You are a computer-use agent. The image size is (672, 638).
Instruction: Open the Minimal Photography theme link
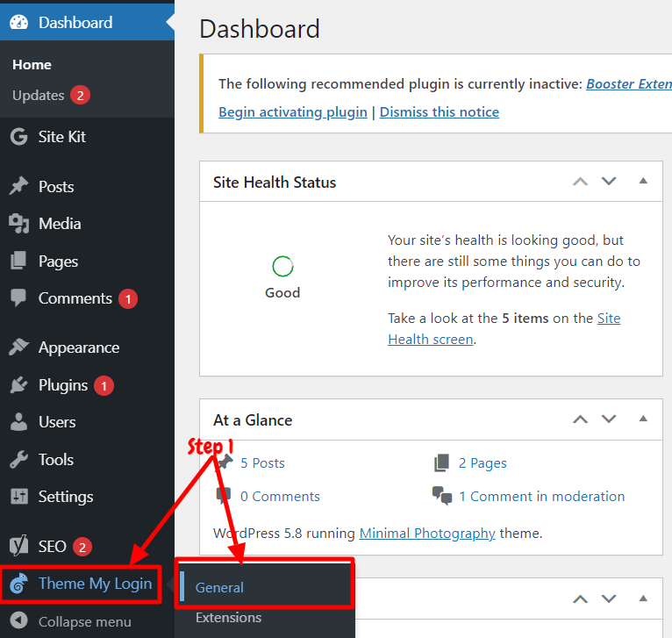(427, 533)
